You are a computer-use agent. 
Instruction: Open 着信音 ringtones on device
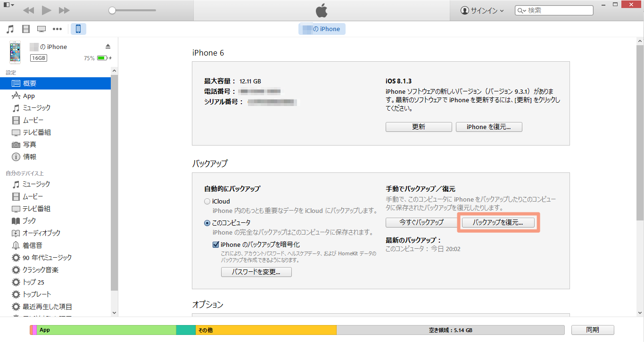click(55, 245)
